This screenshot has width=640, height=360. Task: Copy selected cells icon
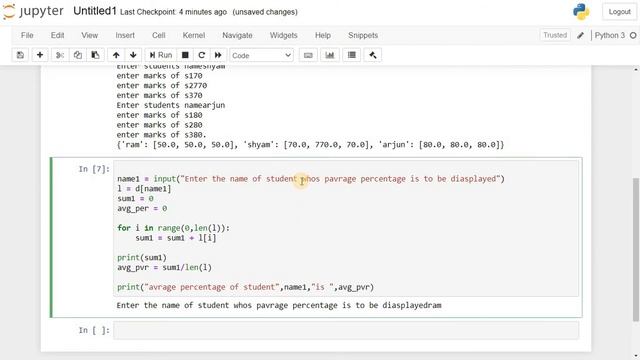pyautogui.click(x=78, y=55)
